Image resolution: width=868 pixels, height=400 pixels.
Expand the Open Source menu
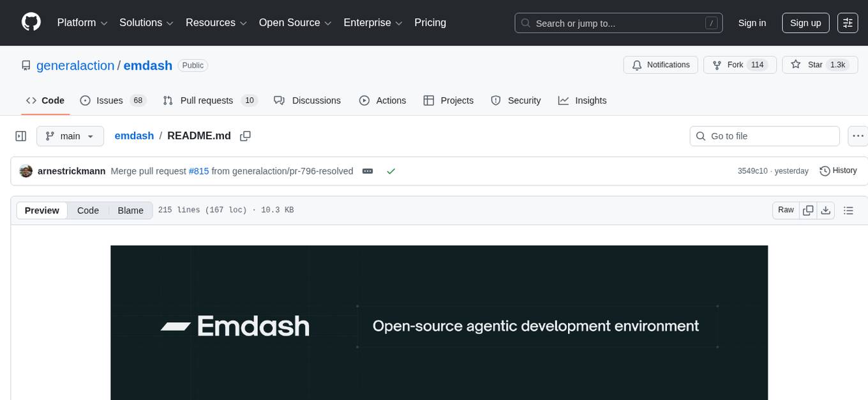point(295,22)
